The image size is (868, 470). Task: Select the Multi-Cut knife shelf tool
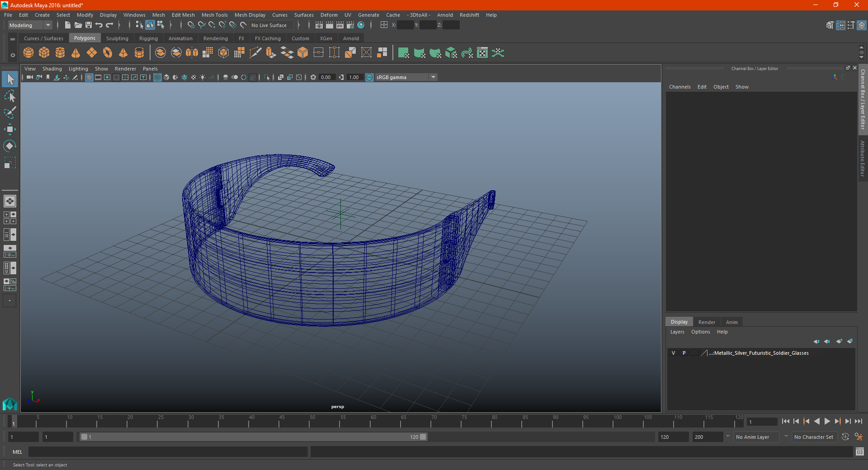(x=255, y=53)
